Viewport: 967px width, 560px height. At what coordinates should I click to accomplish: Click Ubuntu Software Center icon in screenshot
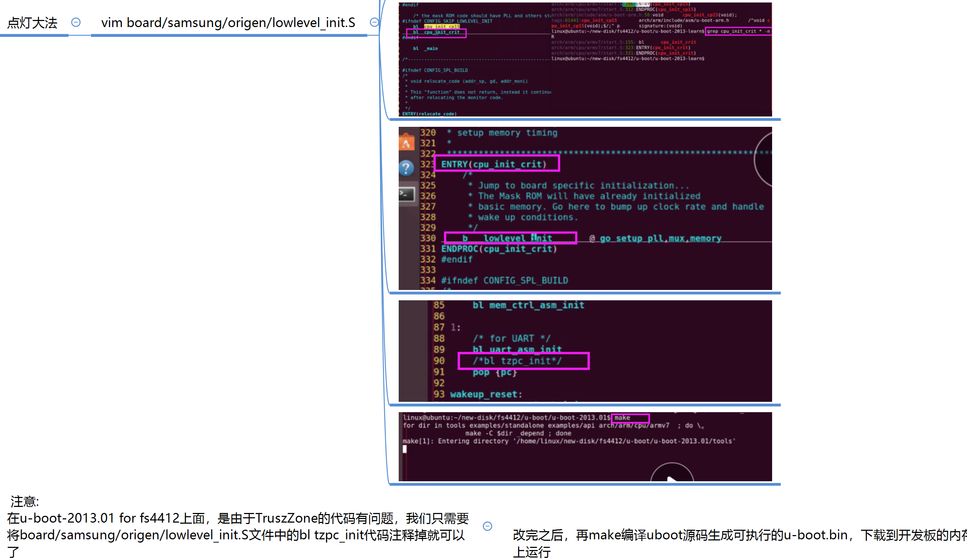coord(407,142)
